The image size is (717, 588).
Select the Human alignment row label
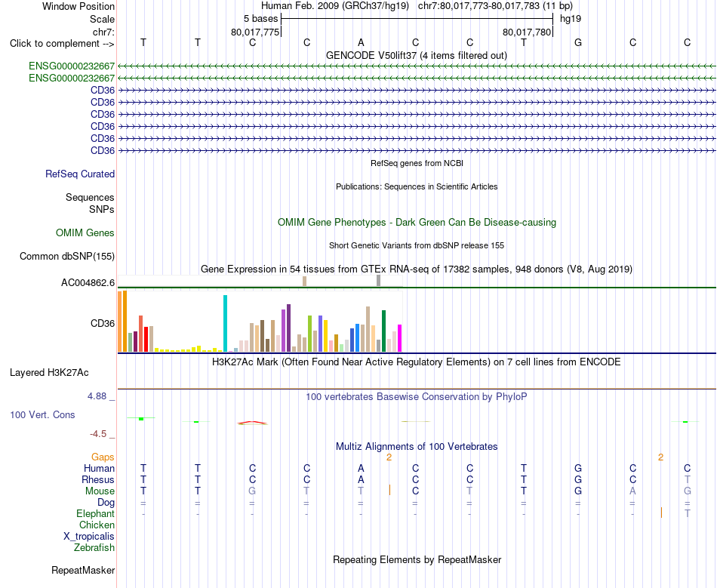[x=99, y=468]
